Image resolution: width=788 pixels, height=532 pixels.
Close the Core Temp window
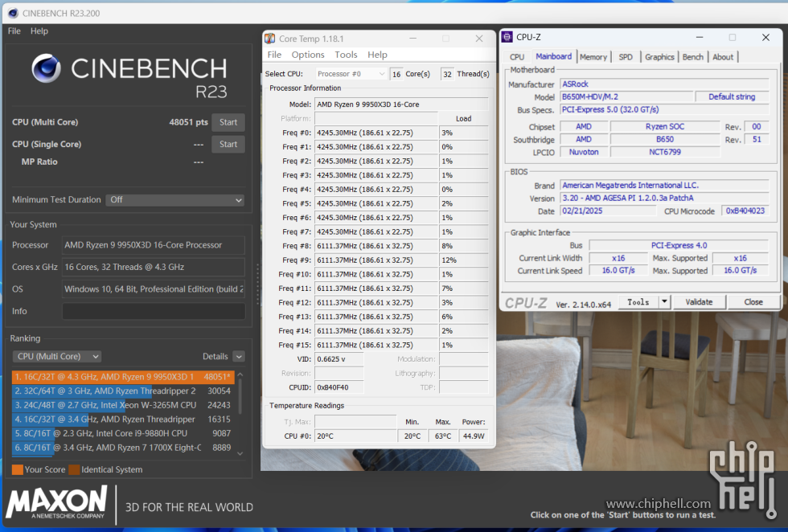479,39
